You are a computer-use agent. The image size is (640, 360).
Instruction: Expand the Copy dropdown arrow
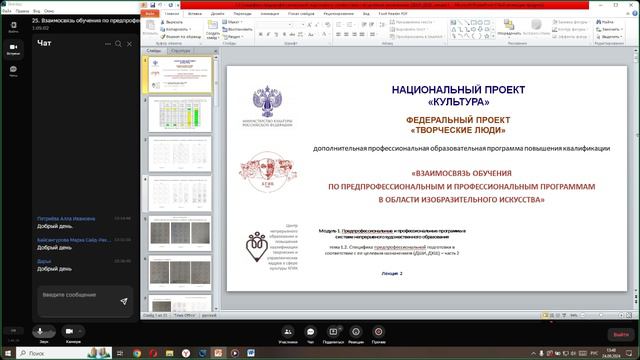[x=190, y=29]
